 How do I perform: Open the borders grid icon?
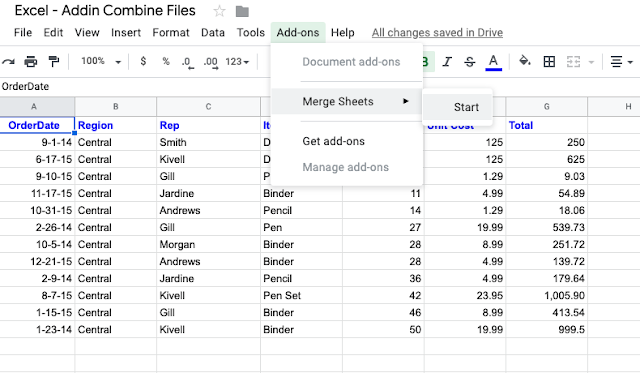(x=549, y=62)
